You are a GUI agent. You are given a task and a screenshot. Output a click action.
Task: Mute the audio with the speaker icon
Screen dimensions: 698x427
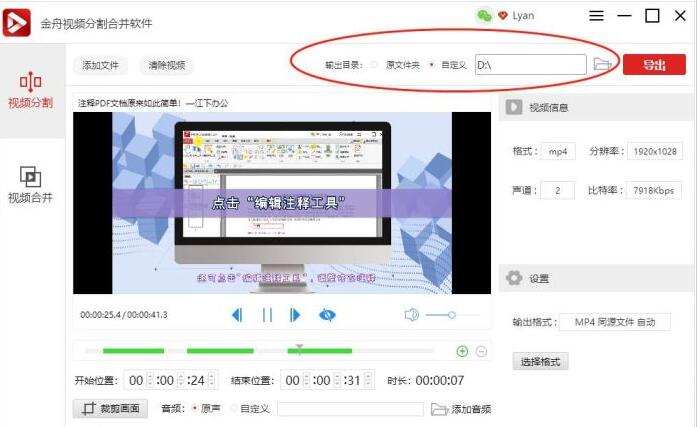click(x=411, y=315)
